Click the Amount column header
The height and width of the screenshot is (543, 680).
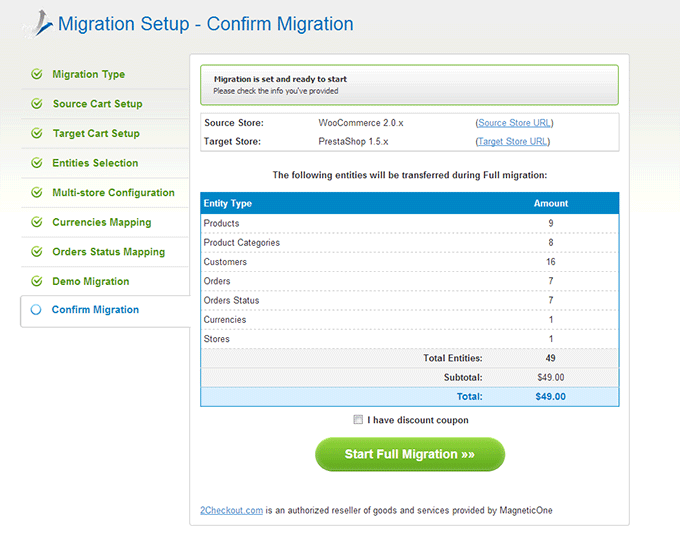[x=551, y=203]
